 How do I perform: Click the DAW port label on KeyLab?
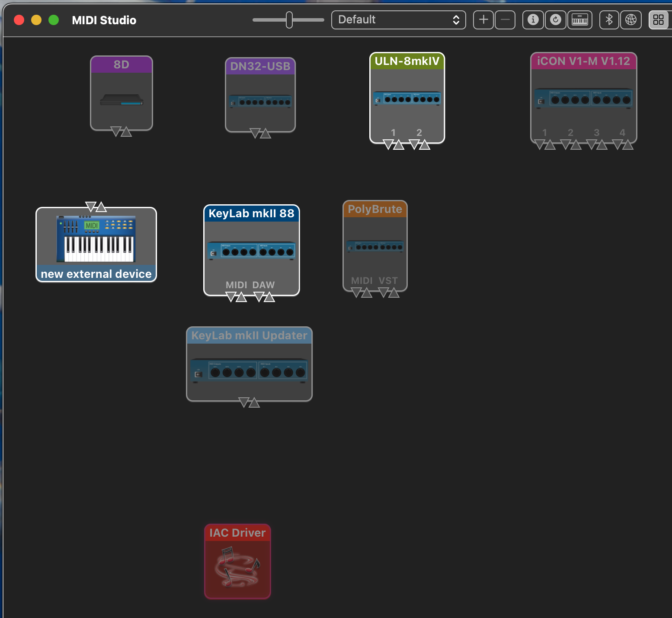point(264,285)
